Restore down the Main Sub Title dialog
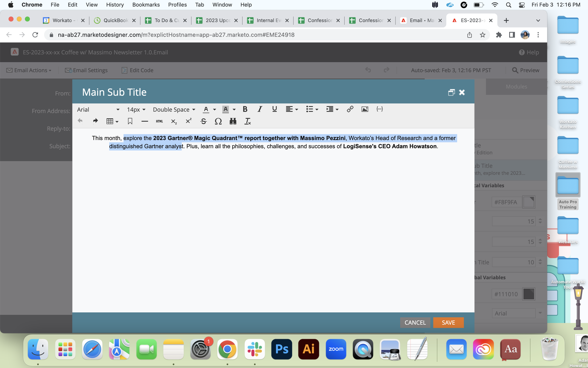Image resolution: width=588 pixels, height=368 pixels. click(451, 92)
